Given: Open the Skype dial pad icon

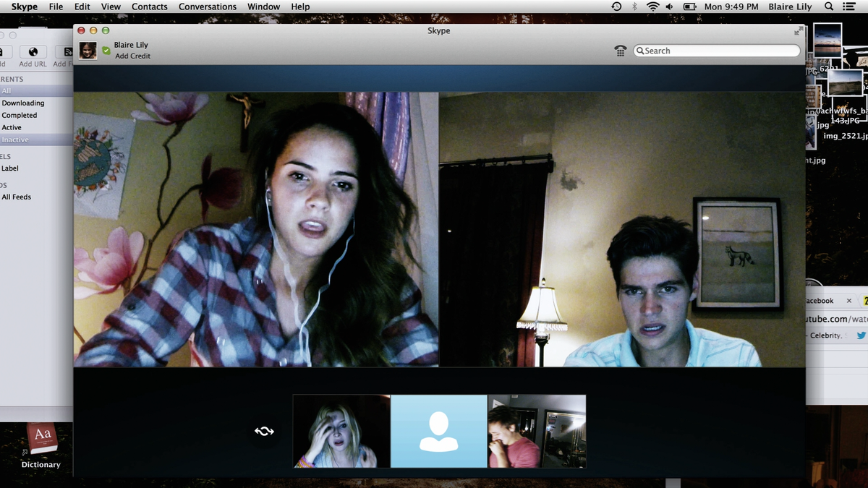Looking at the screenshot, I should click(x=620, y=51).
